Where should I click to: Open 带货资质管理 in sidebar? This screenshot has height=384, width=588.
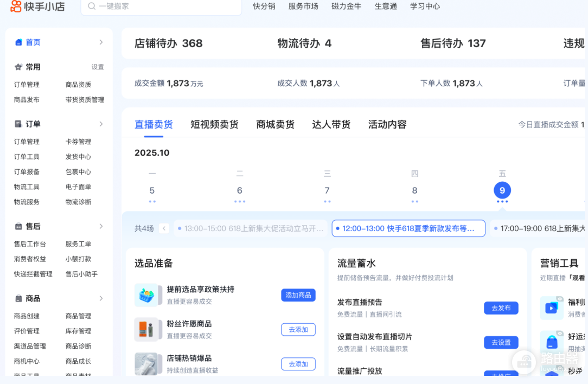coord(85,100)
